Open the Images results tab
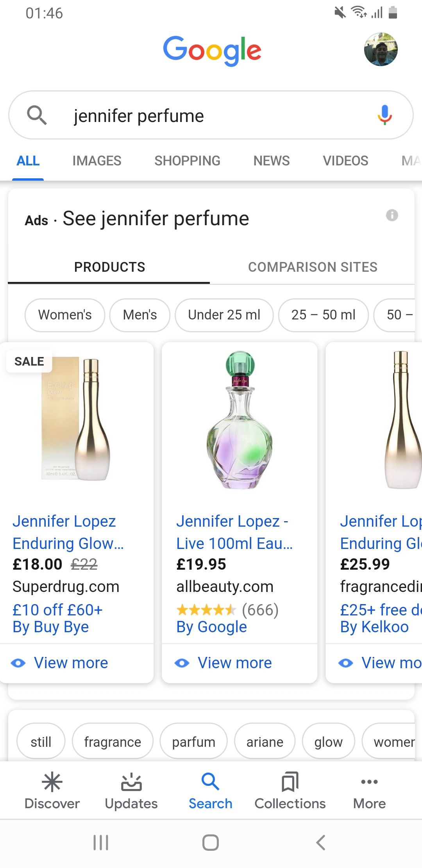 [97, 161]
